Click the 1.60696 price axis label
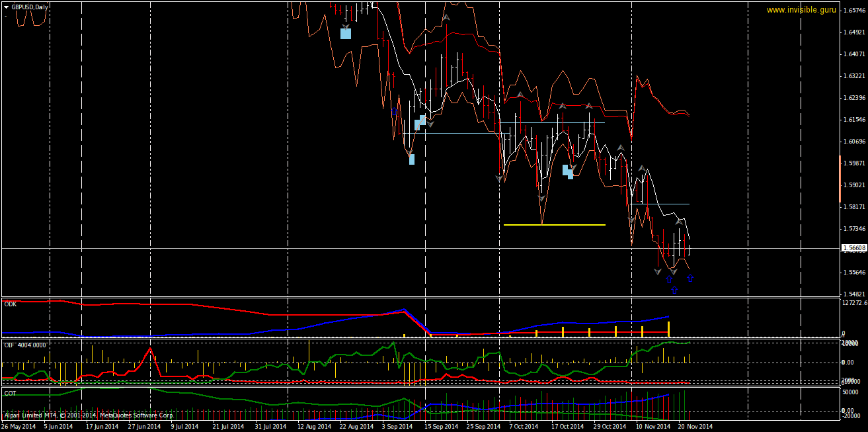Image resolution: width=868 pixels, height=432 pixels. (x=855, y=142)
